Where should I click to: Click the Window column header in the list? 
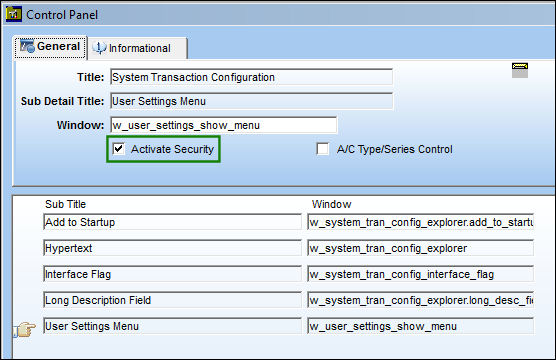pos(332,204)
